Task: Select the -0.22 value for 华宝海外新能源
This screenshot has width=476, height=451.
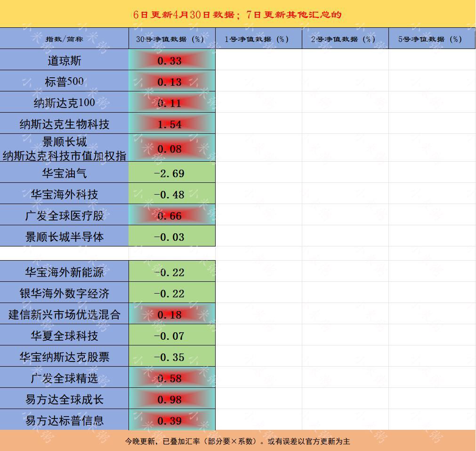Action: coord(172,271)
